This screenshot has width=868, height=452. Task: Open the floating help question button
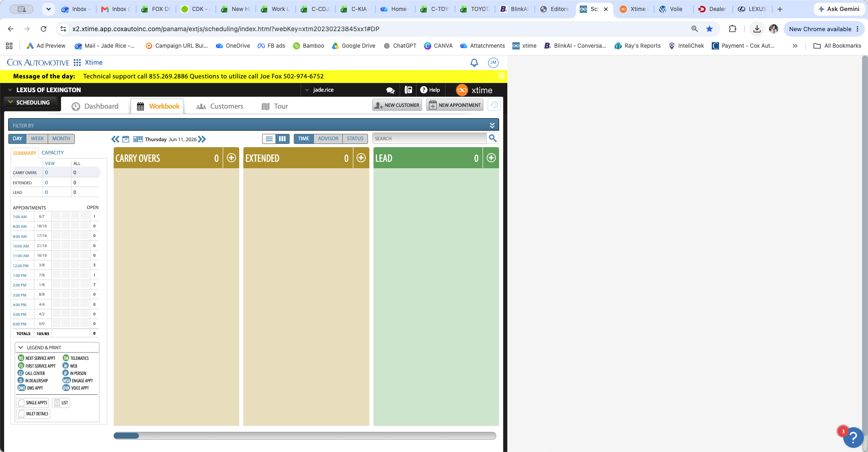pyautogui.click(x=853, y=438)
